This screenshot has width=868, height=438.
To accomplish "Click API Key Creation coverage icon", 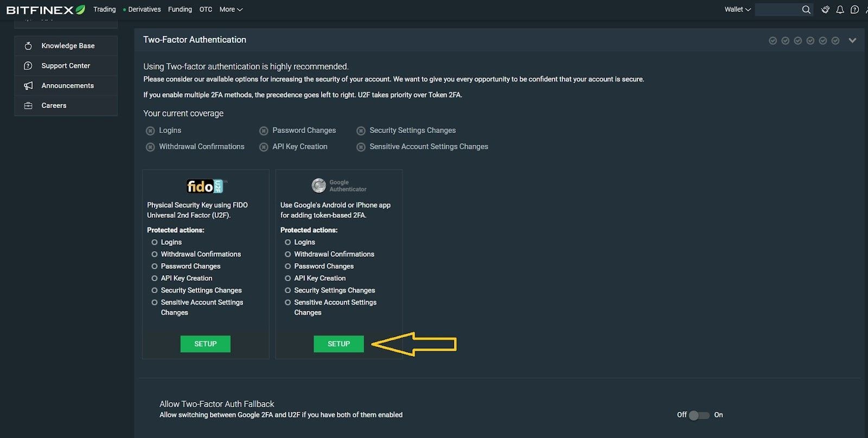I will pos(264,147).
